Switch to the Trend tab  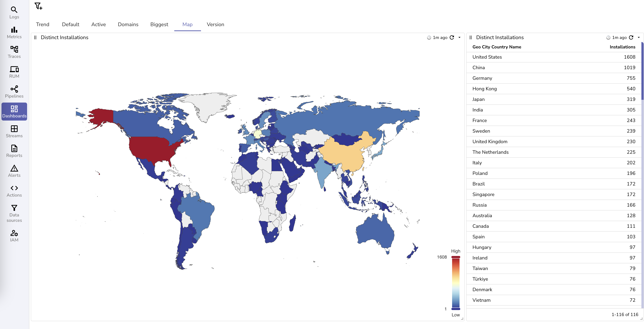click(x=43, y=24)
